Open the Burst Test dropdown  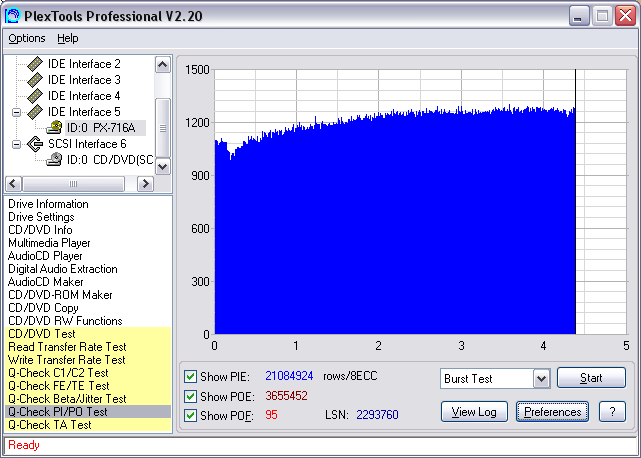point(541,379)
